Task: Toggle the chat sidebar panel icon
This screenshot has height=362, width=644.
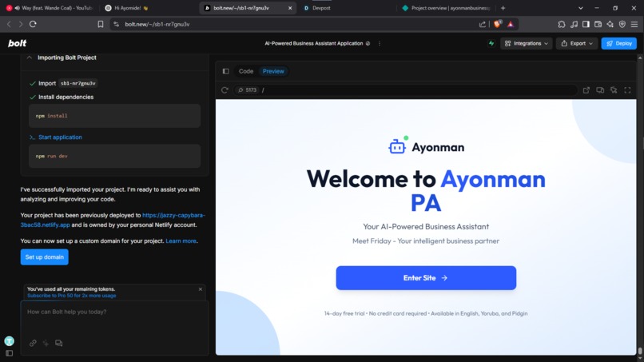Action: coord(9,353)
